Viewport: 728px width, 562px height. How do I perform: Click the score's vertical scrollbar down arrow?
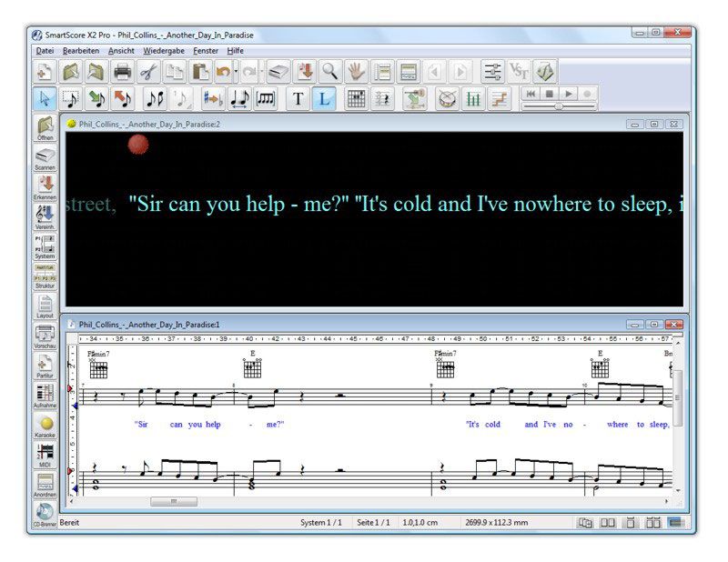click(x=678, y=490)
